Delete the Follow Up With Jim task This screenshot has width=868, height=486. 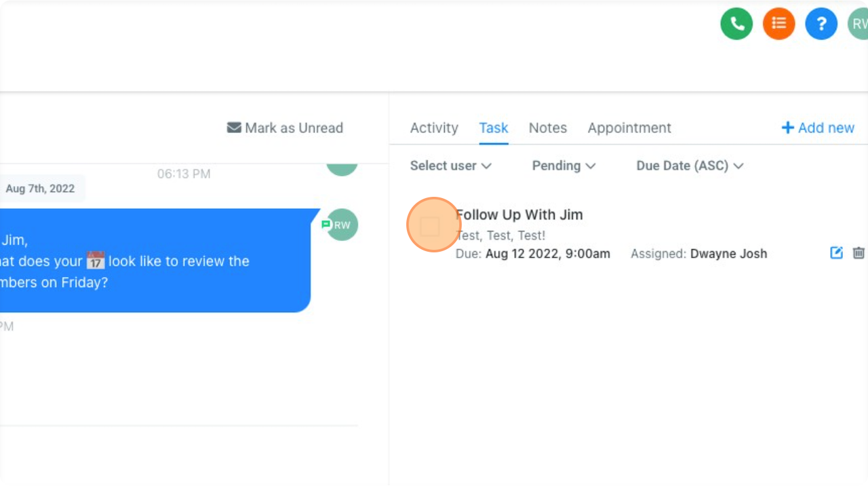pyautogui.click(x=859, y=253)
